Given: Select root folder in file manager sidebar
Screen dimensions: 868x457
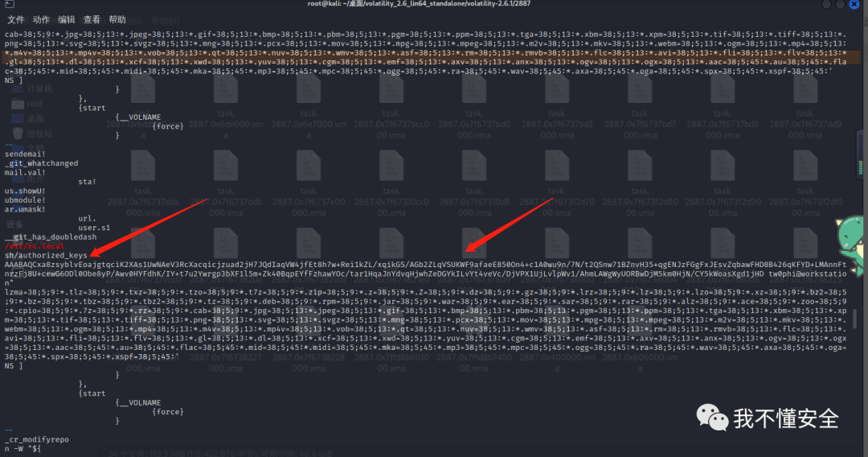Looking at the screenshot, I should tap(27, 104).
